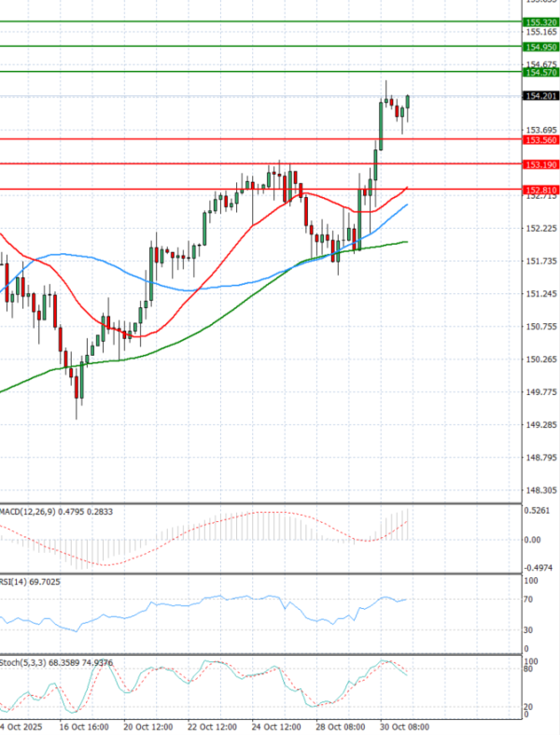Click the 16 Oct 16:00 time axis label
Screen dimensions: 560x735
(83, 726)
